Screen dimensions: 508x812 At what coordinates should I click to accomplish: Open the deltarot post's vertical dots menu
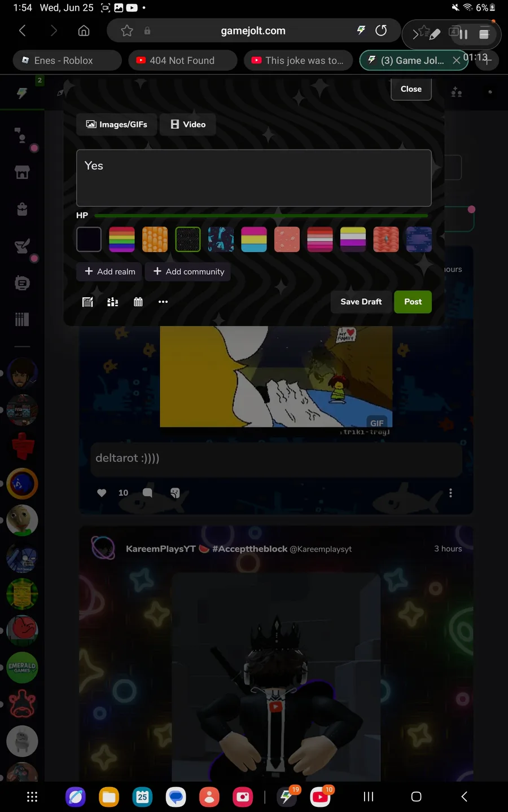tap(450, 493)
